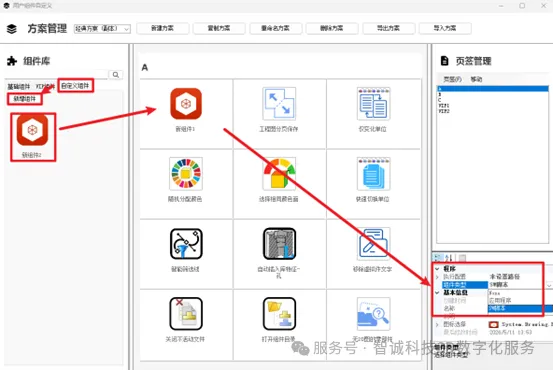Image resolution: width=553 pixels, height=370 pixels.
Task: Click the spline curve filter icon
Action: tap(186, 244)
